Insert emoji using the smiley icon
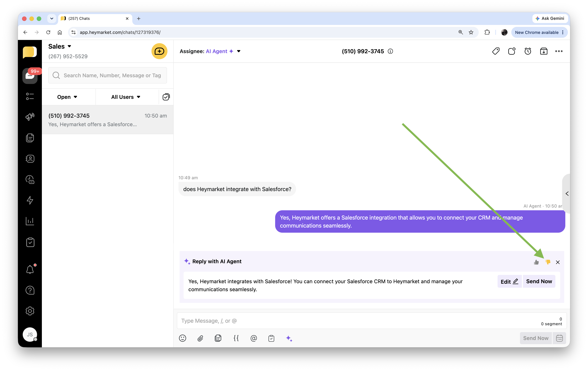 point(182,338)
